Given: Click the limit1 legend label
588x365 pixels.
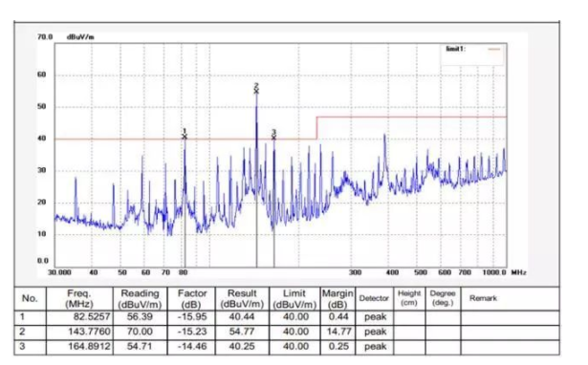Looking at the screenshot, I should coord(456,49).
